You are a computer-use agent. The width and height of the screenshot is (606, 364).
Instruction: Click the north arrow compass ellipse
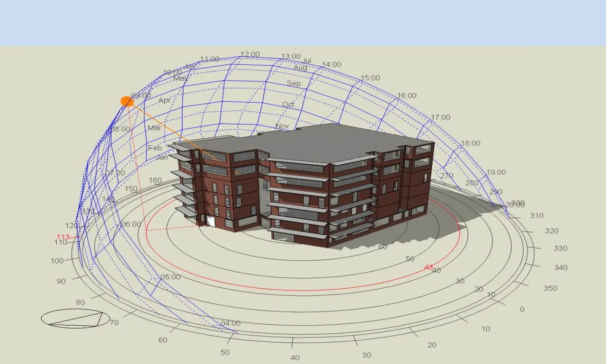(x=75, y=319)
